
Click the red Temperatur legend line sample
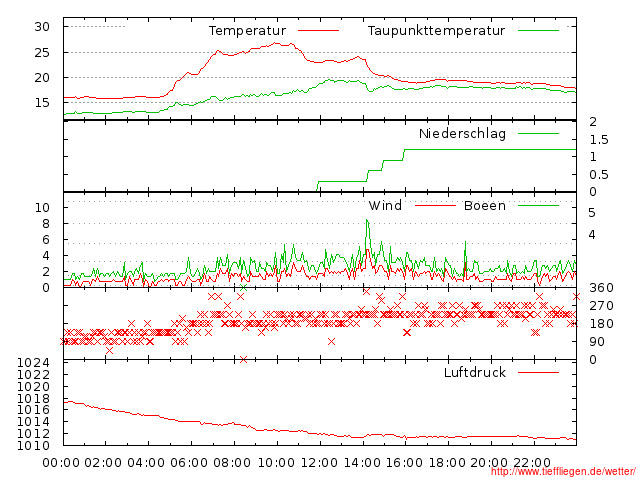[318, 31]
